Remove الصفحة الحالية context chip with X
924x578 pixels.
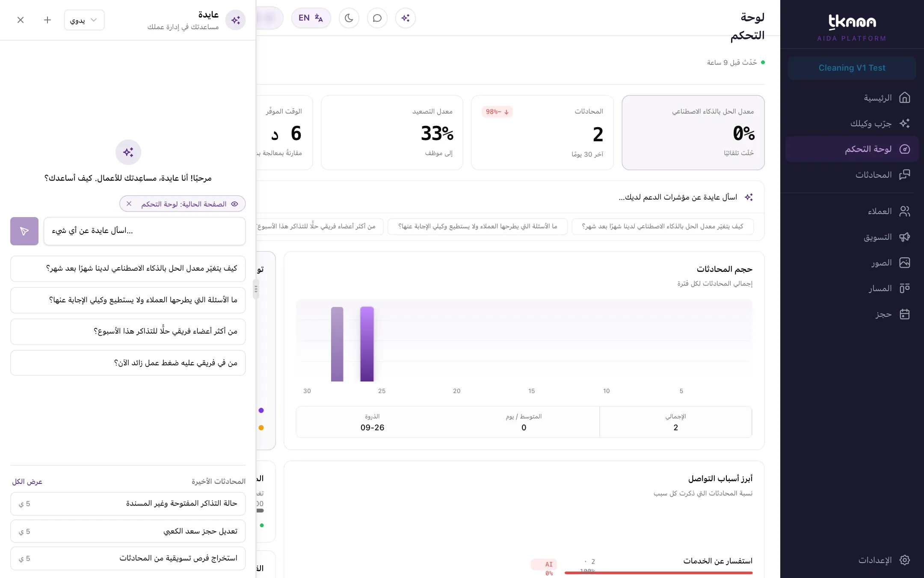(x=129, y=204)
